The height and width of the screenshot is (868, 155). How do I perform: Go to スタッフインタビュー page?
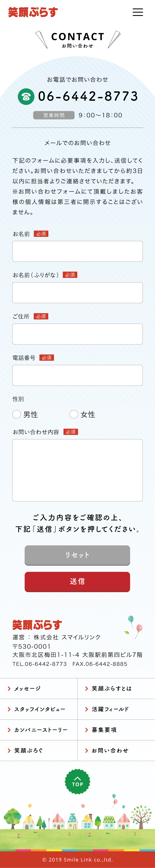(x=39, y=709)
